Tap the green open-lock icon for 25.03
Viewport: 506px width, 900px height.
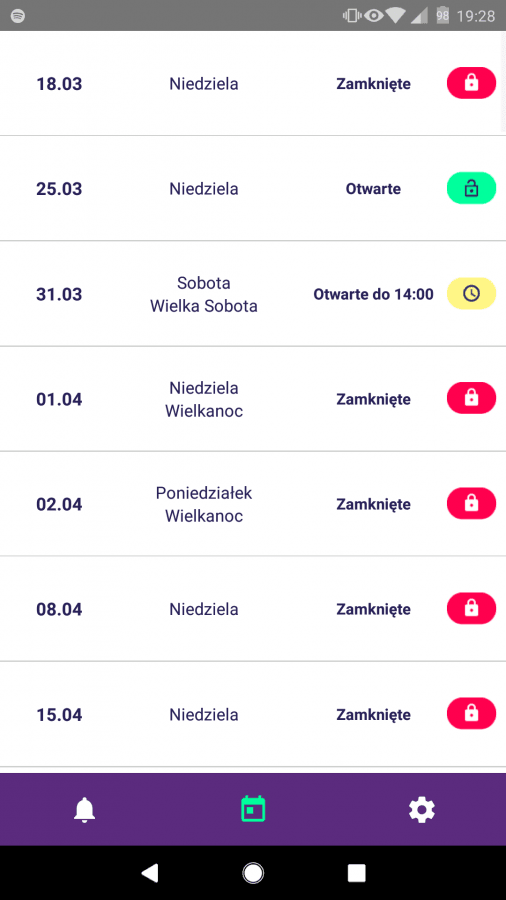coord(471,188)
